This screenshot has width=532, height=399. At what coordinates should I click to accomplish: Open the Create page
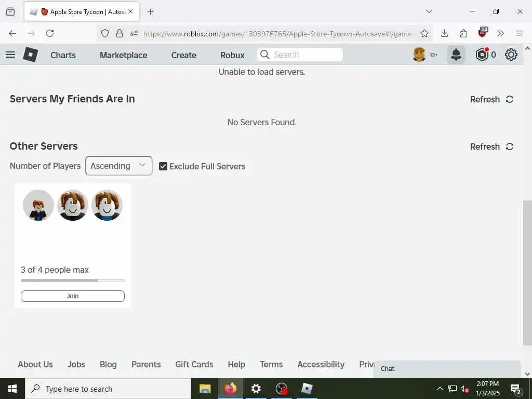pyautogui.click(x=183, y=55)
